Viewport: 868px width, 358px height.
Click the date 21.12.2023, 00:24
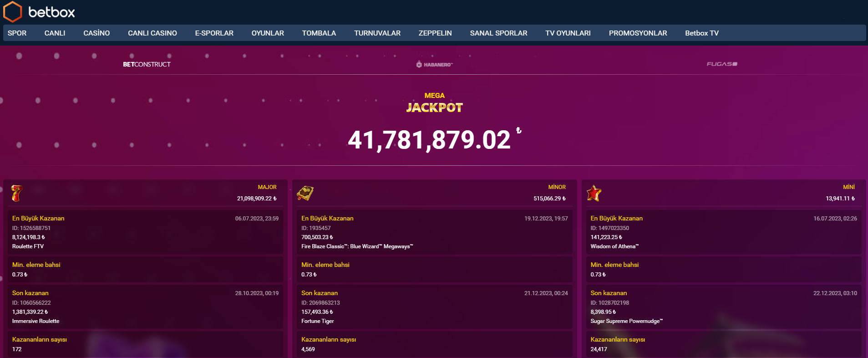(x=546, y=293)
